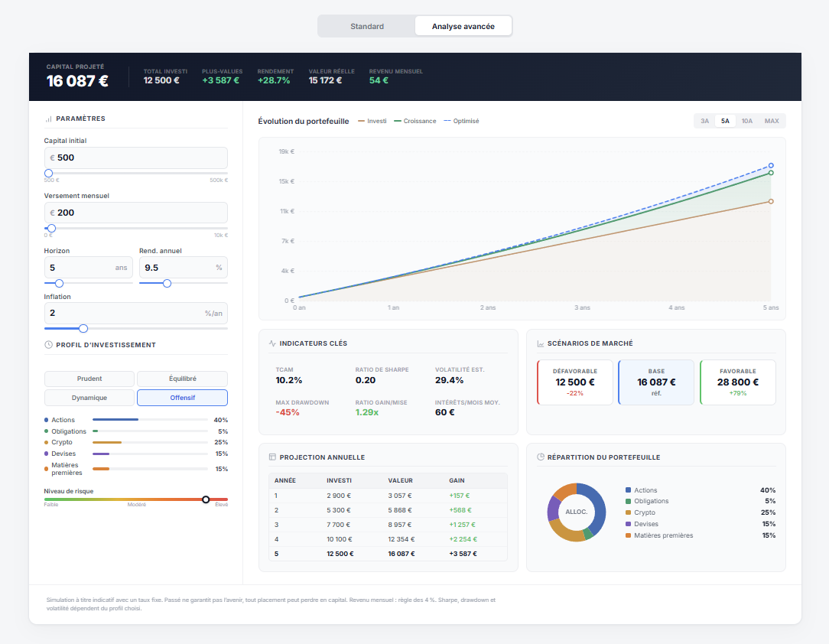Image resolution: width=829 pixels, height=644 pixels.
Task: Click the green dot next to Obligations
Action: click(x=45, y=431)
